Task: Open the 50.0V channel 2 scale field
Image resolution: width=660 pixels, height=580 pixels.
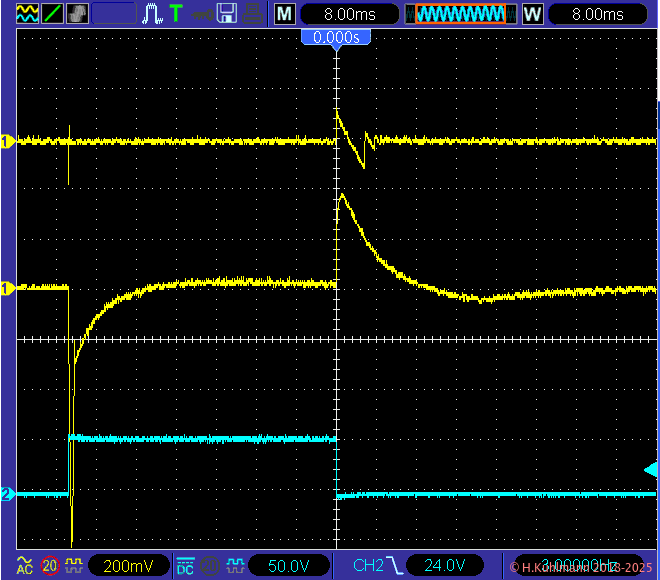Action: click(287, 566)
